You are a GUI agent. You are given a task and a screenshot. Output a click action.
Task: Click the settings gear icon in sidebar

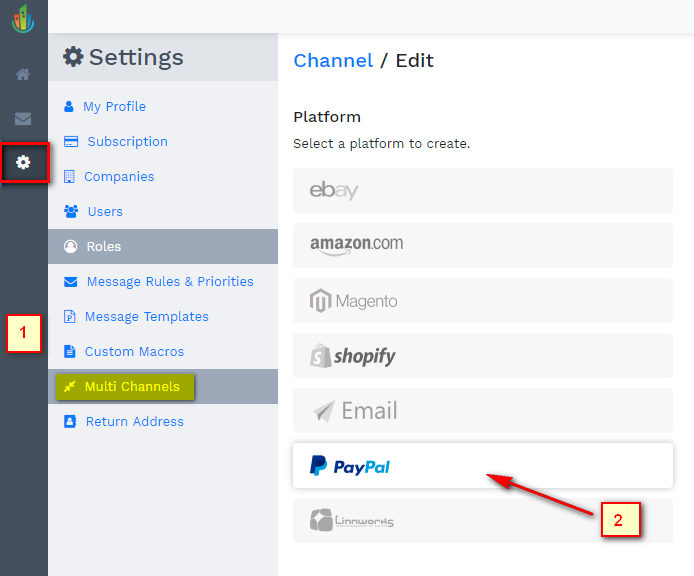pyautogui.click(x=23, y=162)
